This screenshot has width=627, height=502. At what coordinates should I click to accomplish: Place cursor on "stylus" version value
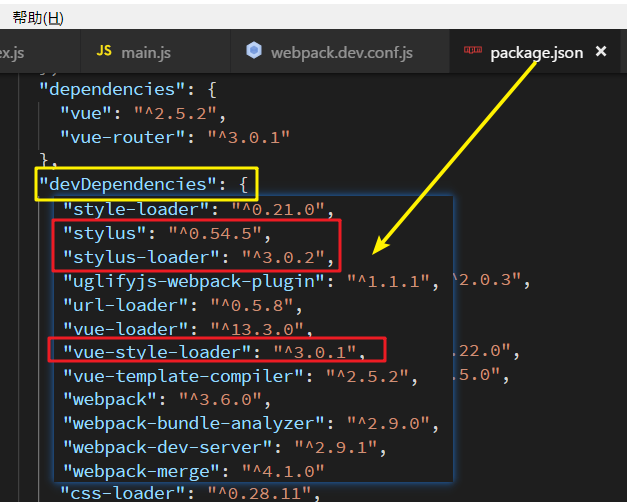click(215, 233)
